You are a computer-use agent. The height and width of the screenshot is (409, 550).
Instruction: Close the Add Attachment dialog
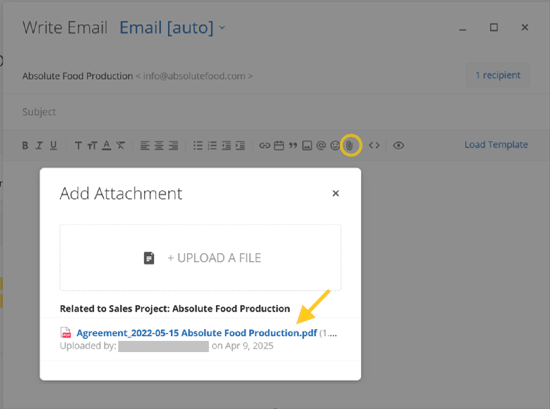click(336, 193)
